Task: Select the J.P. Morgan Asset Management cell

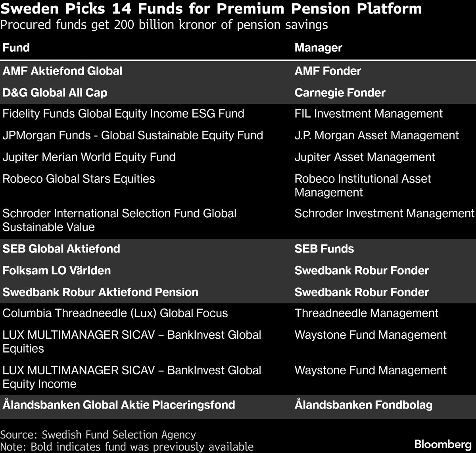Action: [x=376, y=135]
